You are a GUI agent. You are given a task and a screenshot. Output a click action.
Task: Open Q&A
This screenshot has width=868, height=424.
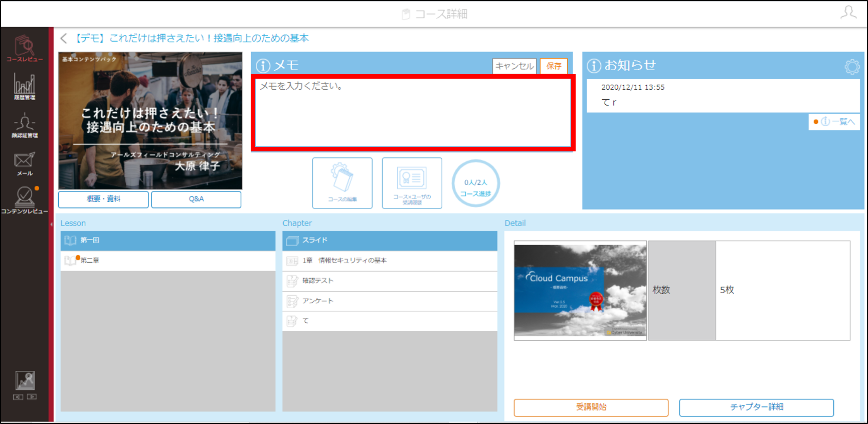coord(196,199)
